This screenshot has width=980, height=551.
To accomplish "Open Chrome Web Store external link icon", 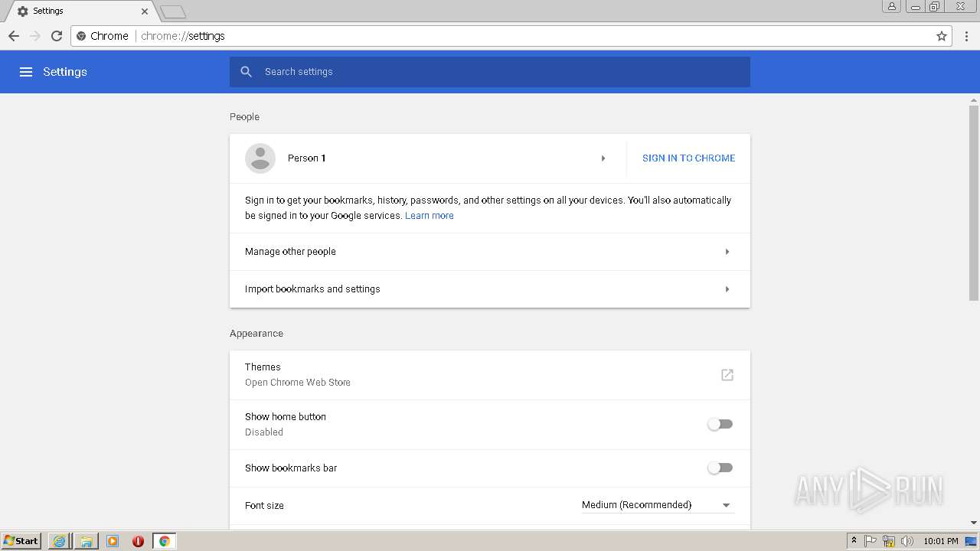I will (727, 375).
